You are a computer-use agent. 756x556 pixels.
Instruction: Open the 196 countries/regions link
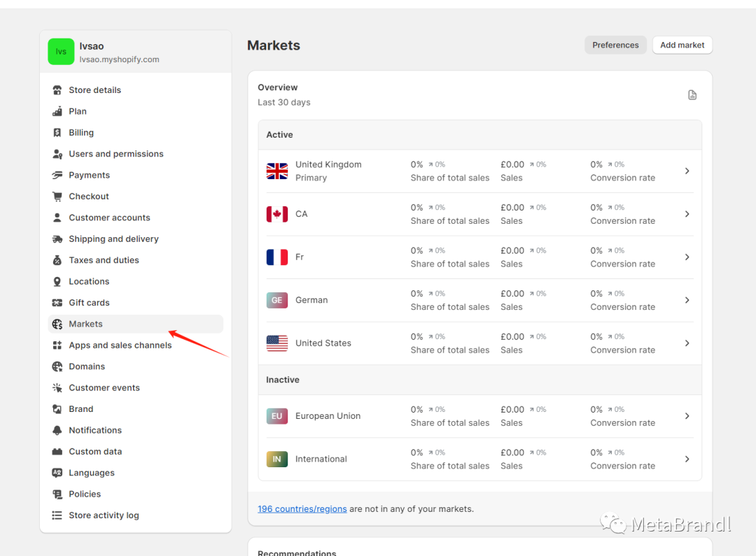(x=302, y=508)
